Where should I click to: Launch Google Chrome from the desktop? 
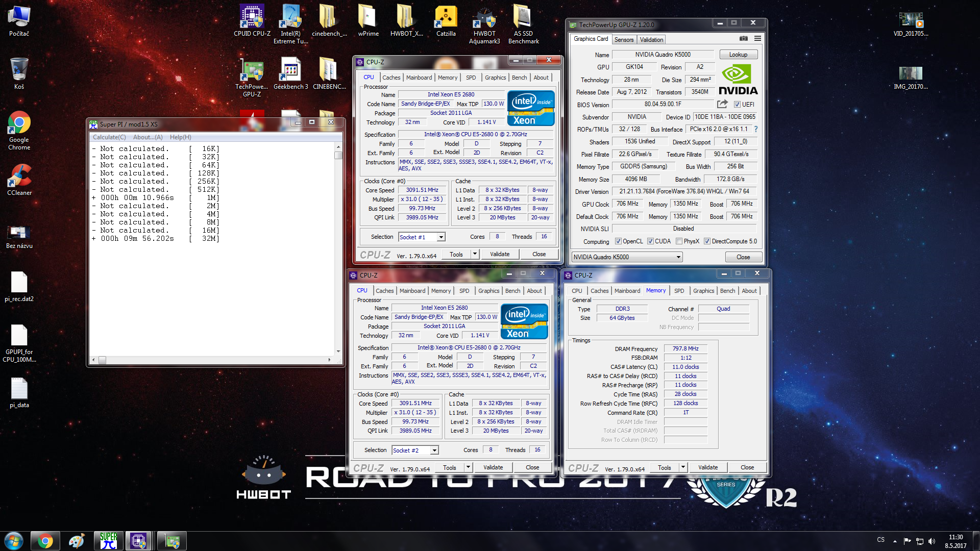pyautogui.click(x=19, y=130)
